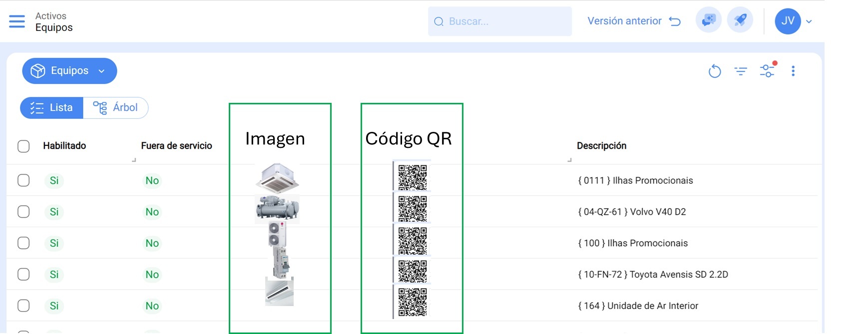Switch to the Árbol tree view
Screen dimensions: 868x334
[x=116, y=108]
